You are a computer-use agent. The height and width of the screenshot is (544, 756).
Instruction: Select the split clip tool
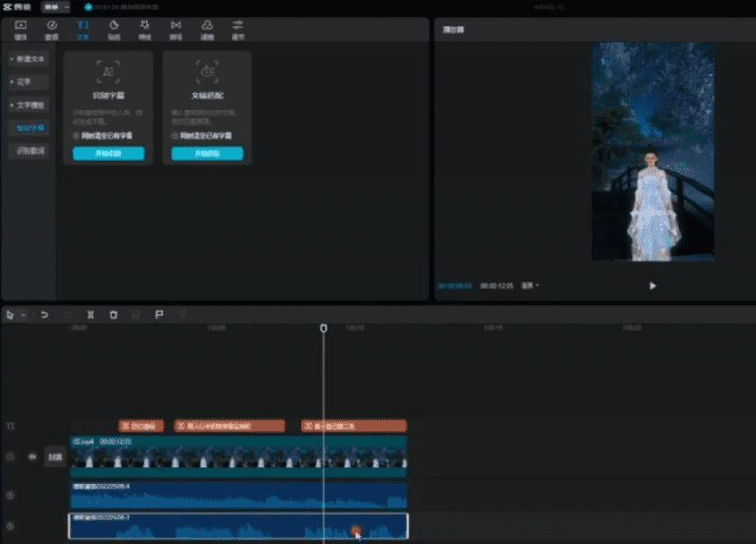point(91,314)
